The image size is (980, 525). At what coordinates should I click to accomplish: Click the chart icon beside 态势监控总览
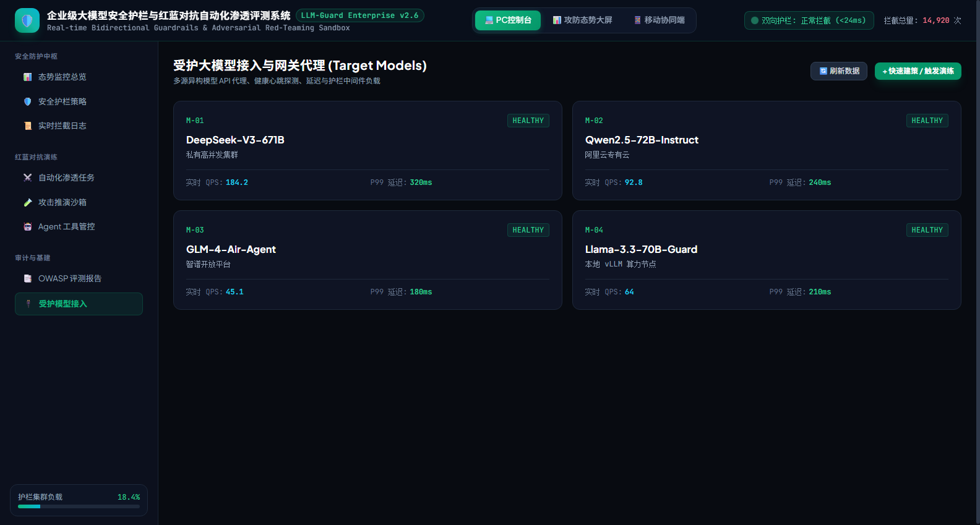pyautogui.click(x=28, y=77)
